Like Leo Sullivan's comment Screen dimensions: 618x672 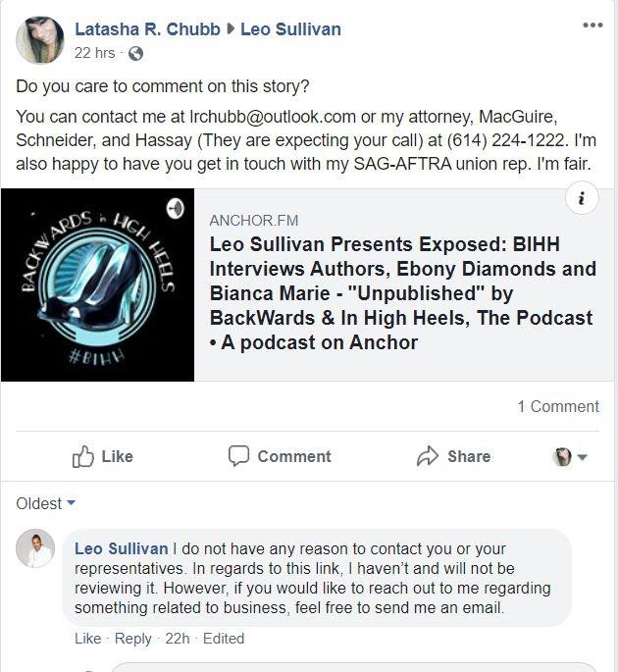click(88, 638)
